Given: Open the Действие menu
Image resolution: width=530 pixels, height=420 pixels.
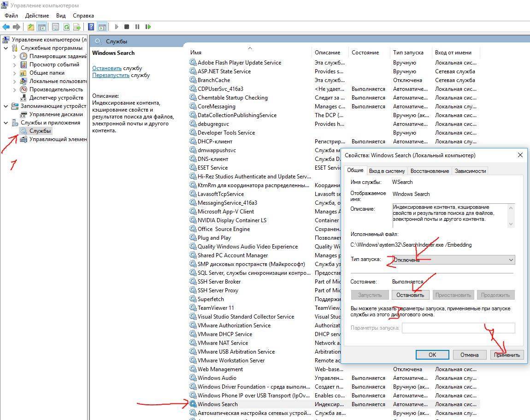Looking at the screenshot, I should (37, 16).
